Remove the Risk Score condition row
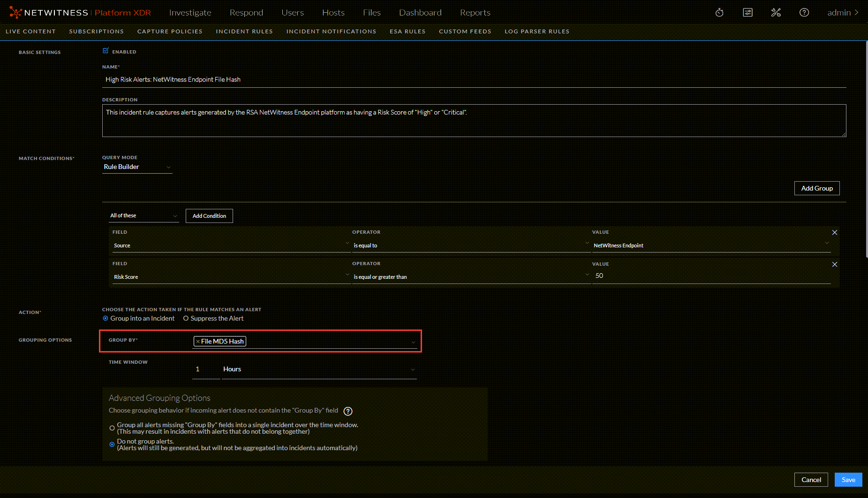Viewport: 868px width, 498px height. (x=834, y=264)
